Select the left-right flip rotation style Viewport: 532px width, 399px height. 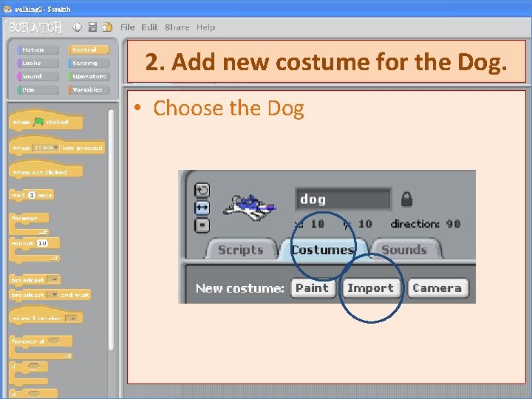(x=202, y=208)
